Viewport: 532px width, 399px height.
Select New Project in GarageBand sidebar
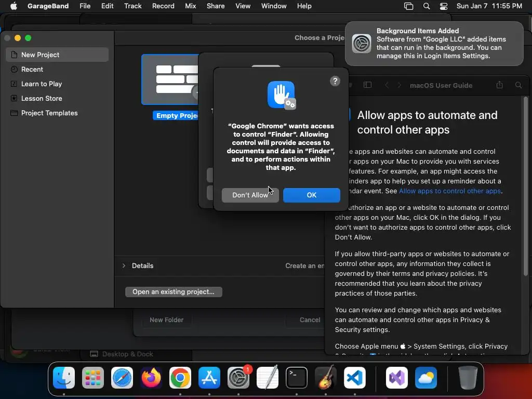[x=57, y=55]
